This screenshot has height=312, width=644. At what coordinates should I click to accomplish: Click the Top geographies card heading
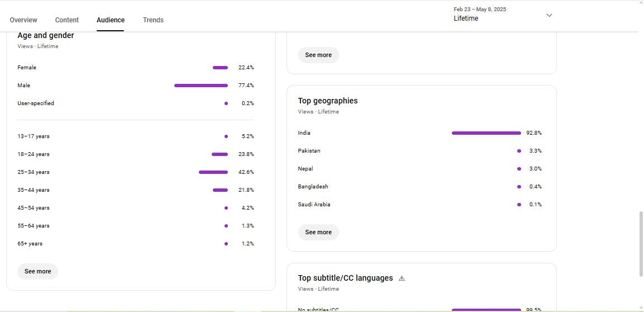tap(328, 101)
